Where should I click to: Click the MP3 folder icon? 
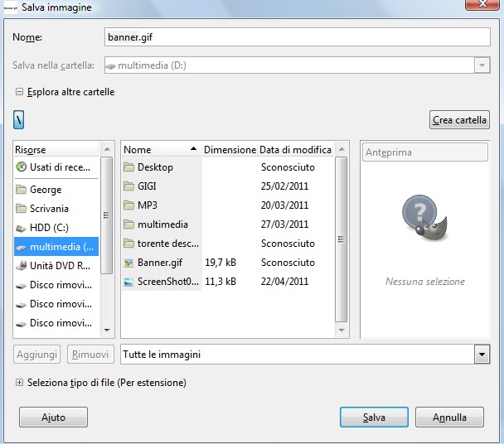point(128,205)
